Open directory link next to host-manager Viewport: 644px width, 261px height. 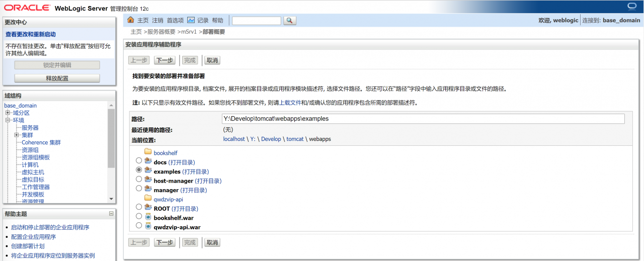[x=208, y=181]
